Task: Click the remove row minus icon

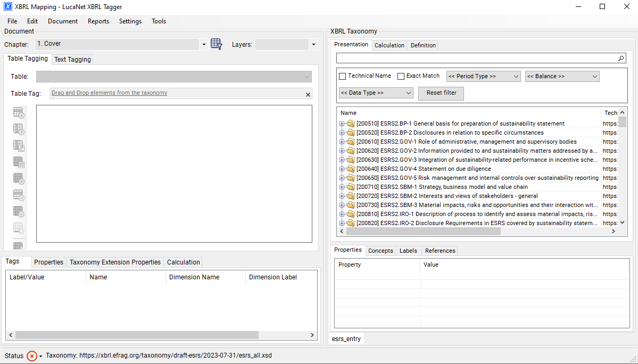Action: click(19, 195)
